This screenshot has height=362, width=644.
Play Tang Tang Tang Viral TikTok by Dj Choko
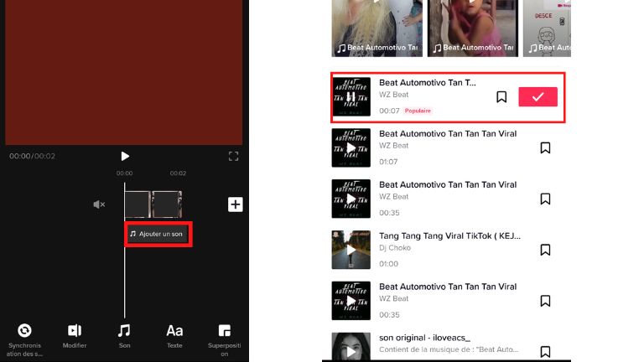[351, 250]
